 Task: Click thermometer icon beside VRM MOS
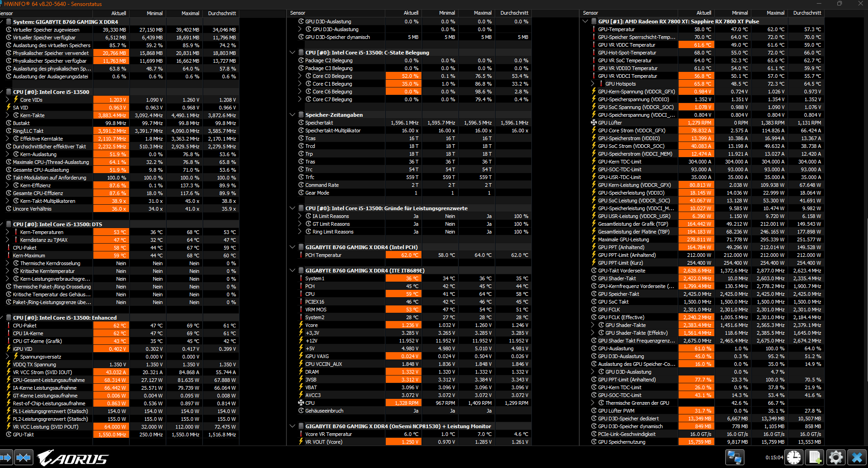click(301, 310)
